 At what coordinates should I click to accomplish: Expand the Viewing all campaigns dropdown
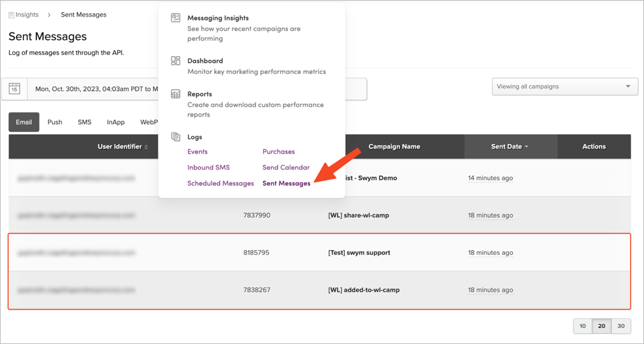pos(565,87)
